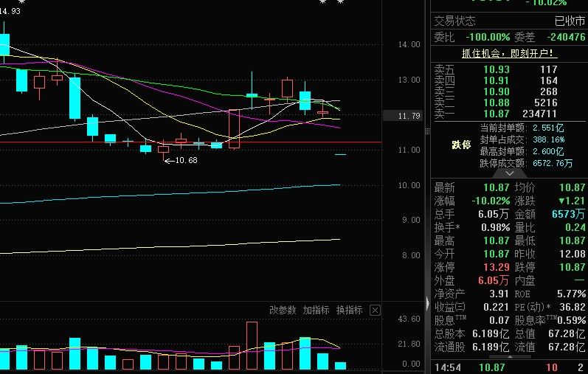Open the 抓住机会,即刻开户! link
Screen dimensions: 588x374
click(x=509, y=54)
